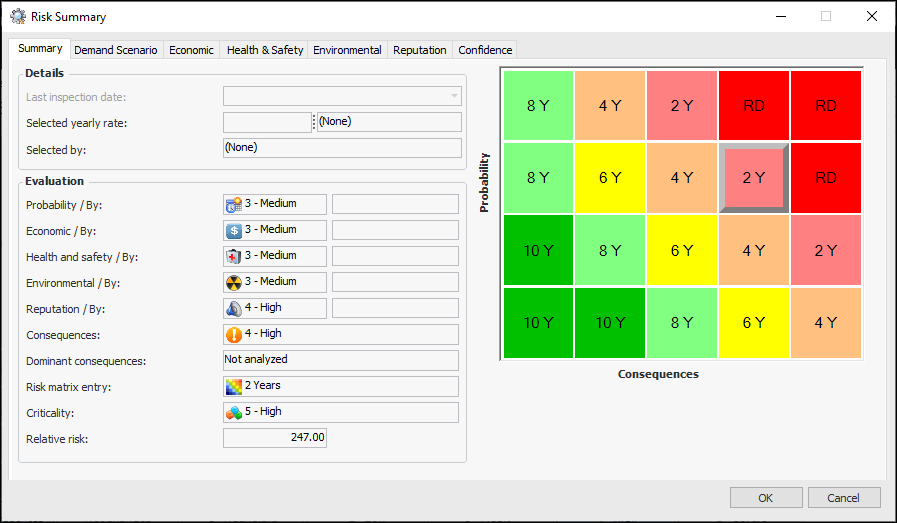Click the Reputation By empty field

[395, 308]
